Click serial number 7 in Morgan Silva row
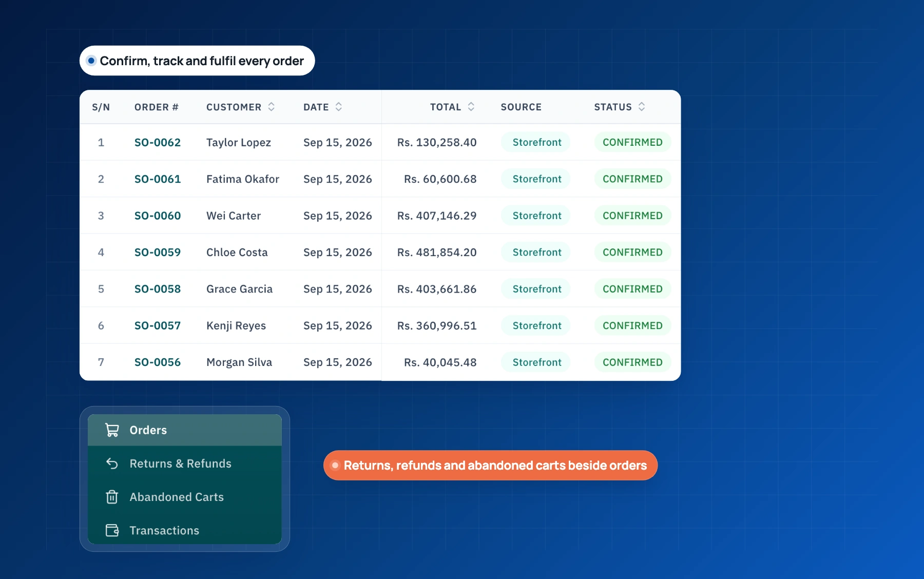 101,362
